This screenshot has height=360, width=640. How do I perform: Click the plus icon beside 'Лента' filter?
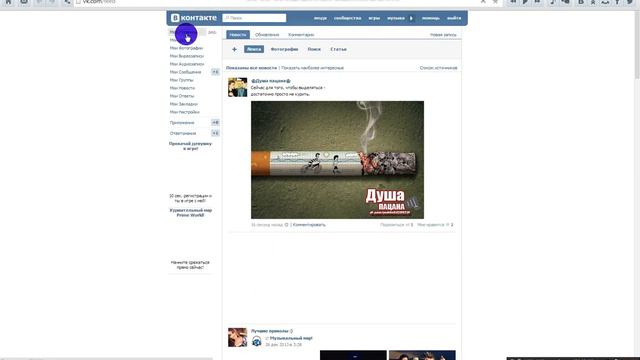coord(234,49)
